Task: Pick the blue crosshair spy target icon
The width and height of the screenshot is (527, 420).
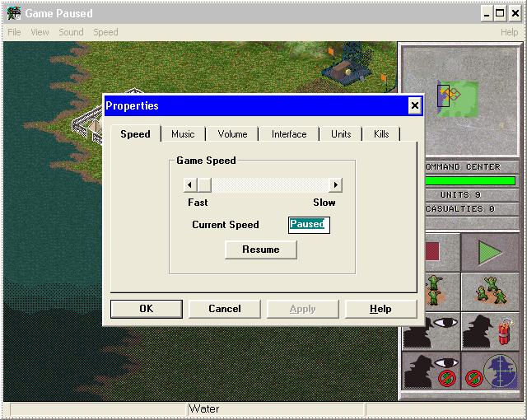Action: tap(490, 371)
